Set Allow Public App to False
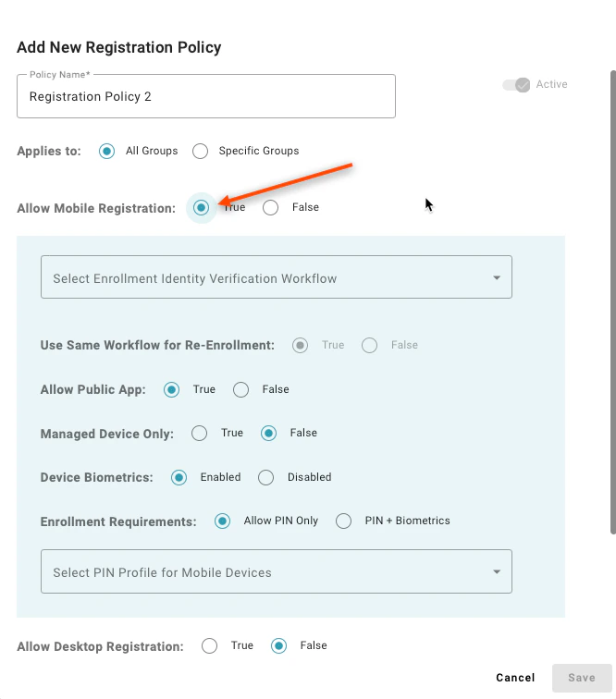Image resolution: width=616 pixels, height=699 pixels. (x=240, y=390)
